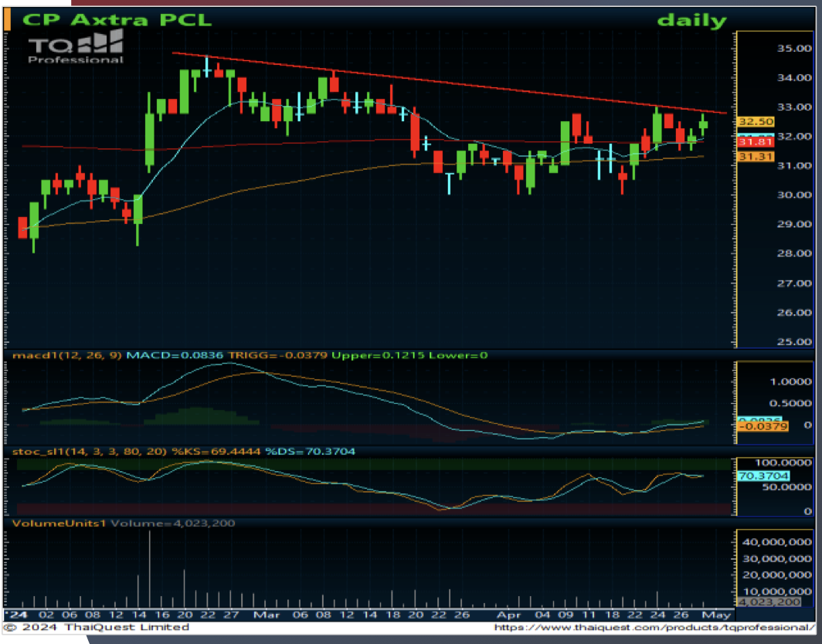Click the 1.0000 MACD axis label
Viewport: 822px width, 644px height.
(790, 382)
